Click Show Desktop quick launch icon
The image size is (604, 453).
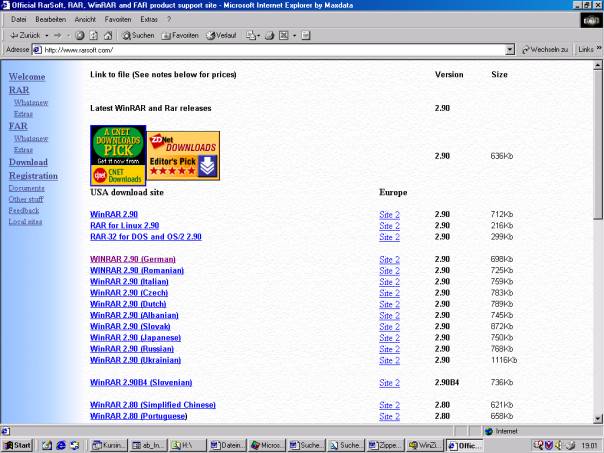(x=47, y=445)
